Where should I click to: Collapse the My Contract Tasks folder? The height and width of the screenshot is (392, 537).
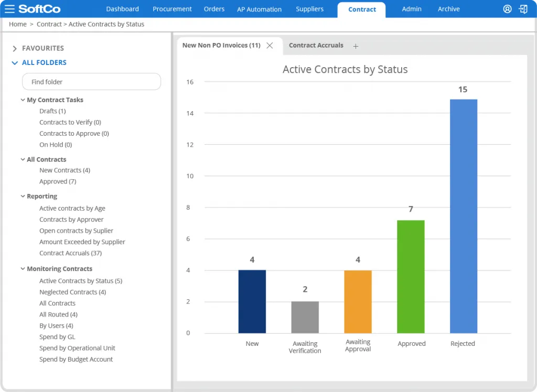click(23, 100)
